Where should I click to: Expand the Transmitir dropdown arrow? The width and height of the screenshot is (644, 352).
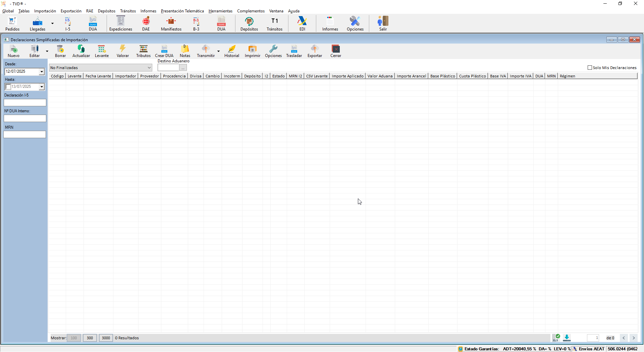click(x=218, y=51)
